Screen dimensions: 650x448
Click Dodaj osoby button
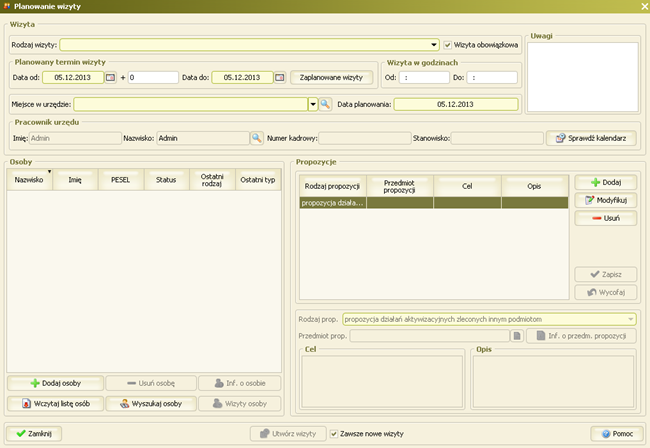click(56, 383)
